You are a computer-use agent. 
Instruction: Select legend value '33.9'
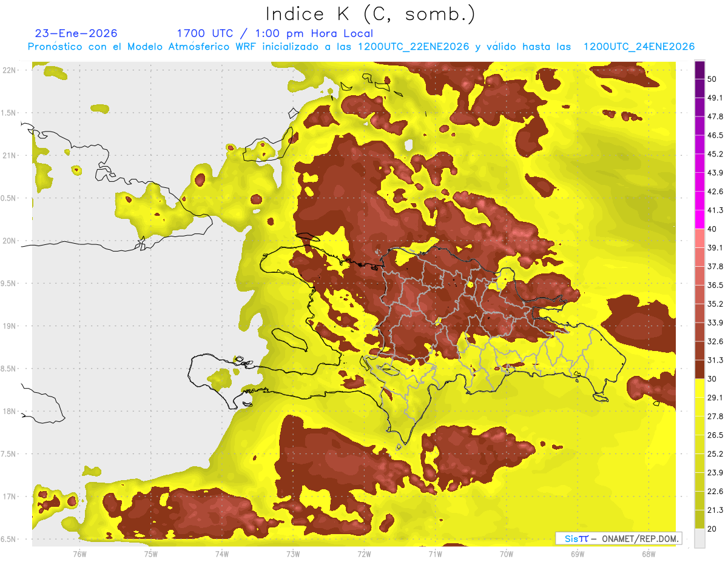click(x=715, y=323)
